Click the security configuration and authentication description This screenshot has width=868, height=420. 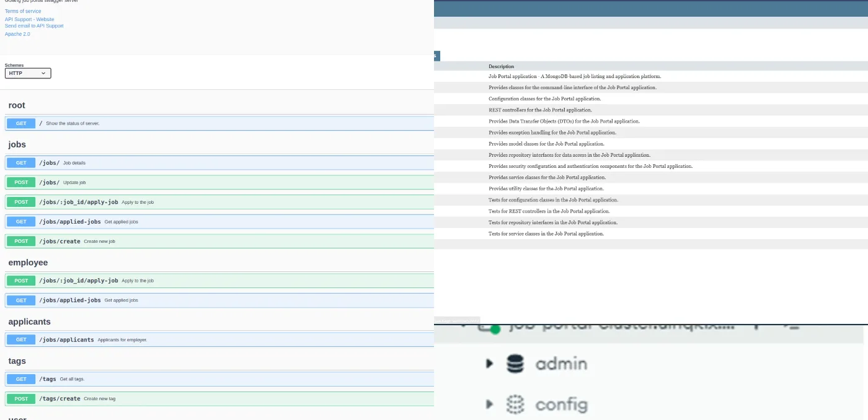pyautogui.click(x=590, y=167)
